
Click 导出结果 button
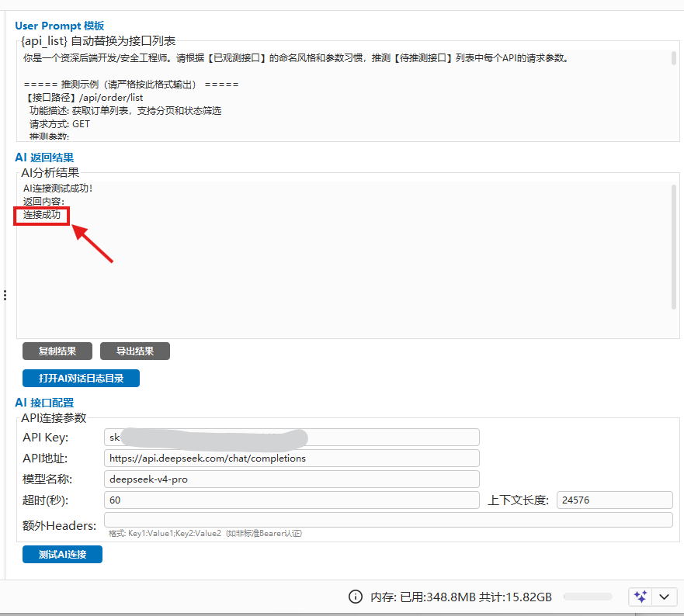click(x=135, y=351)
